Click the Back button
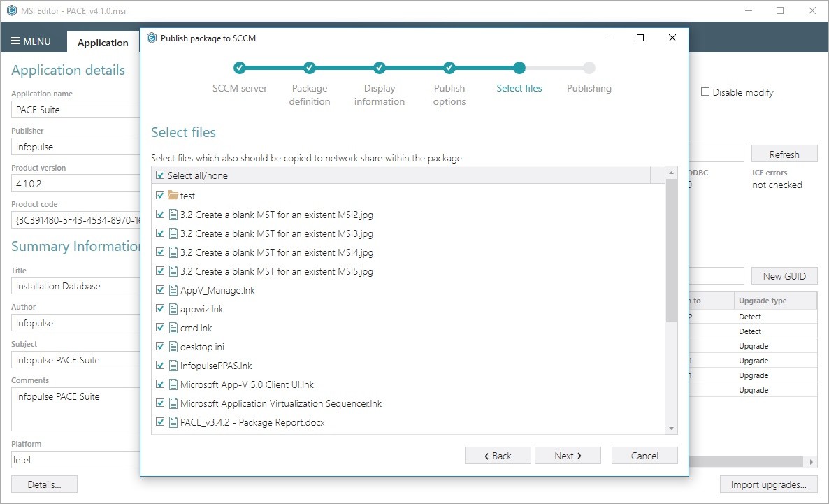 click(498, 456)
